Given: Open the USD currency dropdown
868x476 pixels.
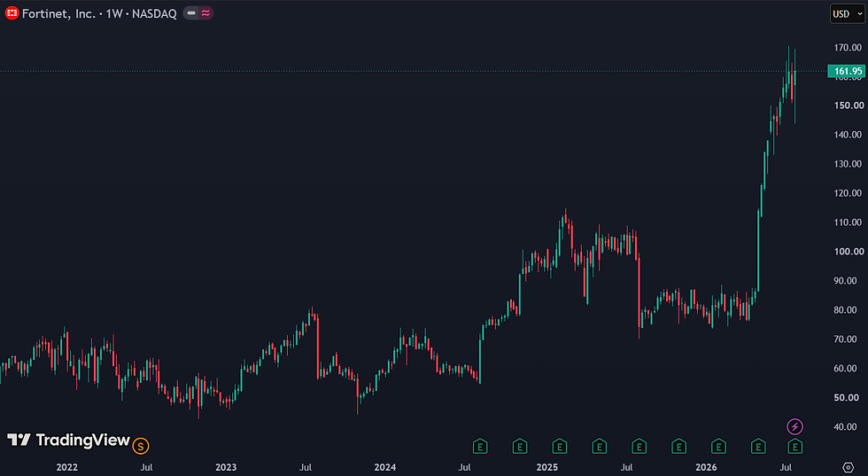Looking at the screenshot, I should 847,14.
